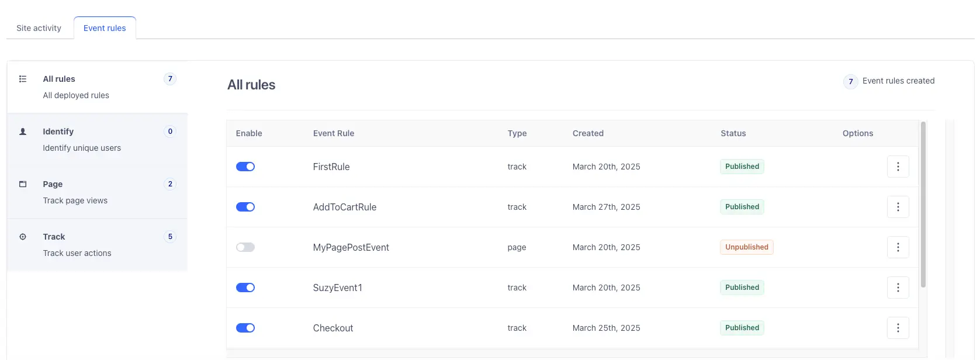Image resolution: width=980 pixels, height=360 pixels.
Task: Click the Track count badge 5
Action: 170,237
